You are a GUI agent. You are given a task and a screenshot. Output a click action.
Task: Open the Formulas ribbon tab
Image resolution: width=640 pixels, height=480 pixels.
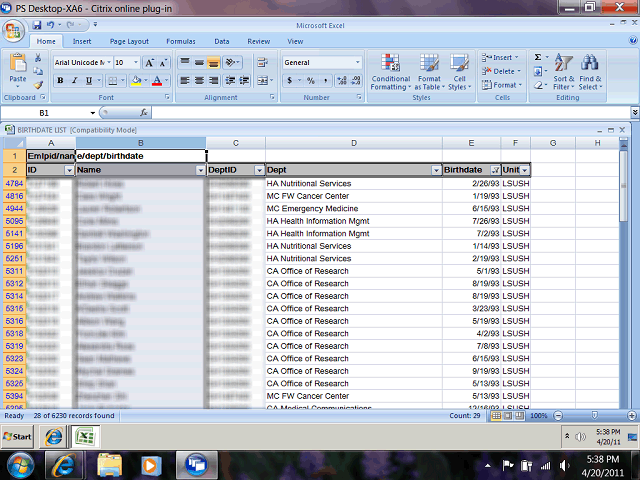pos(180,41)
